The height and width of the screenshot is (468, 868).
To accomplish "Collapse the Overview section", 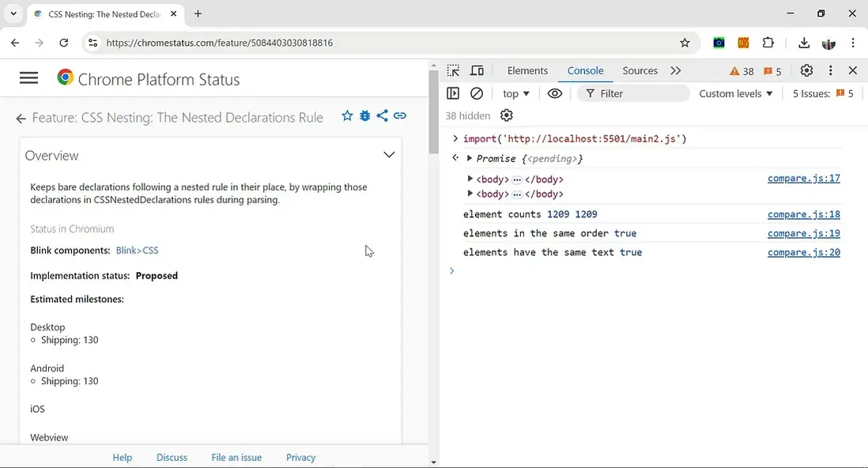I will pyautogui.click(x=389, y=155).
